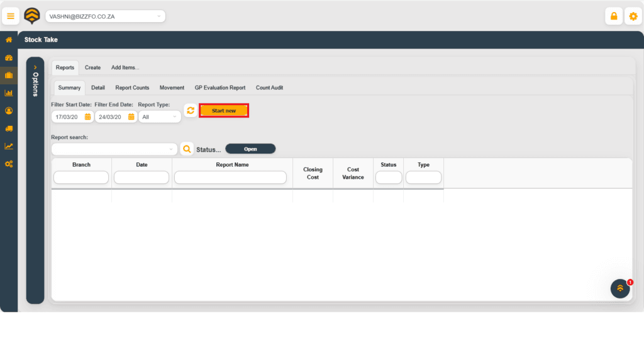Open the bar chart sidebar icon
644x350 pixels.
click(x=9, y=93)
